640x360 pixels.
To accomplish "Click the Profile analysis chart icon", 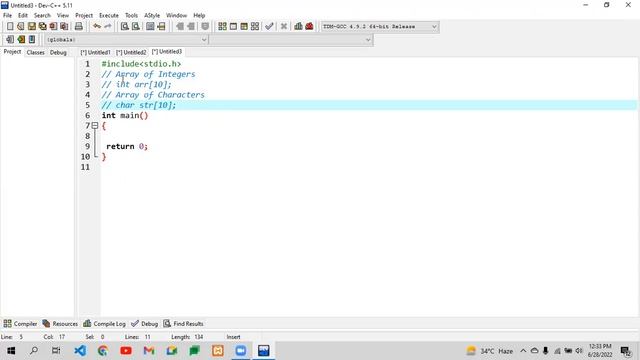I will pos(298,27).
